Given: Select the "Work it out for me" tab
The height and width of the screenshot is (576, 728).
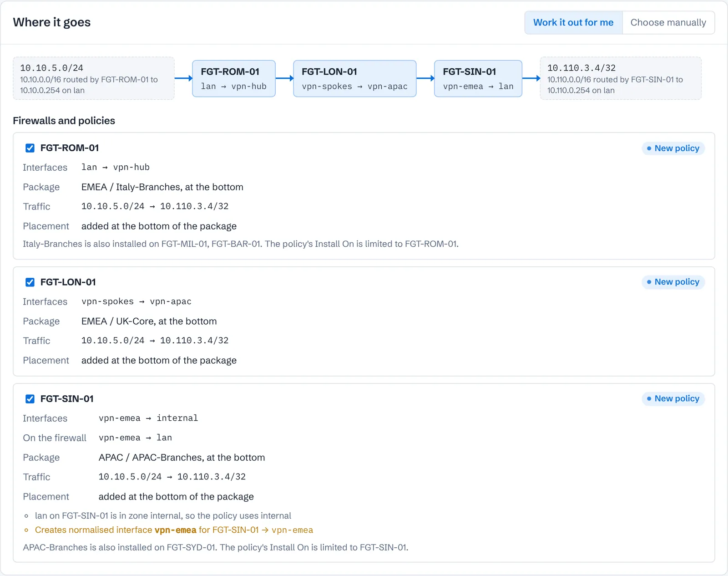Looking at the screenshot, I should (x=573, y=23).
